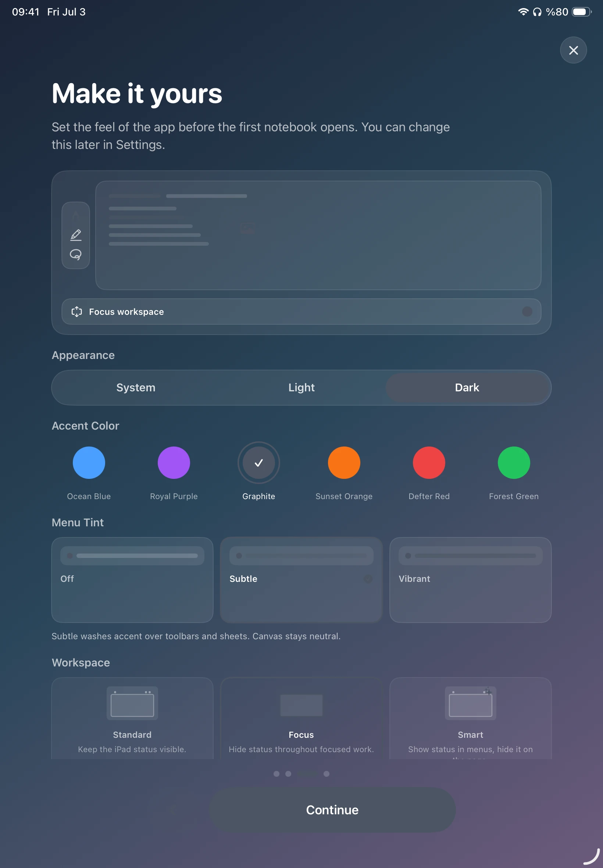Pick the Smart workspace option
Screen dimensions: 603x868
470,718
